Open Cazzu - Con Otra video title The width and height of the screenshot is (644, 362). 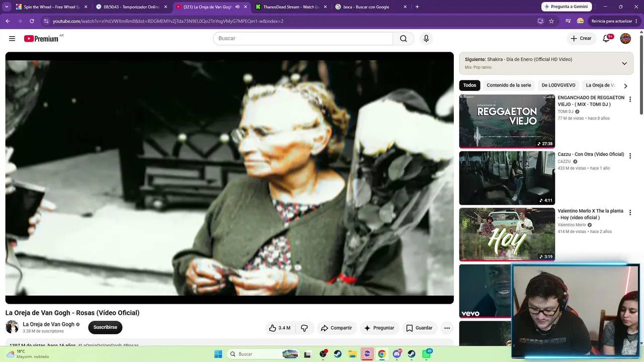pyautogui.click(x=591, y=154)
